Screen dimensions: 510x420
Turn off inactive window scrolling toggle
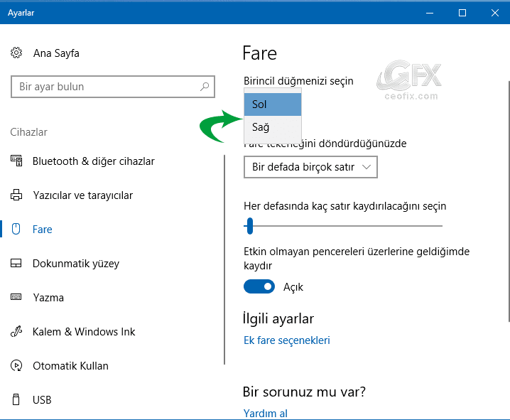[x=259, y=286]
